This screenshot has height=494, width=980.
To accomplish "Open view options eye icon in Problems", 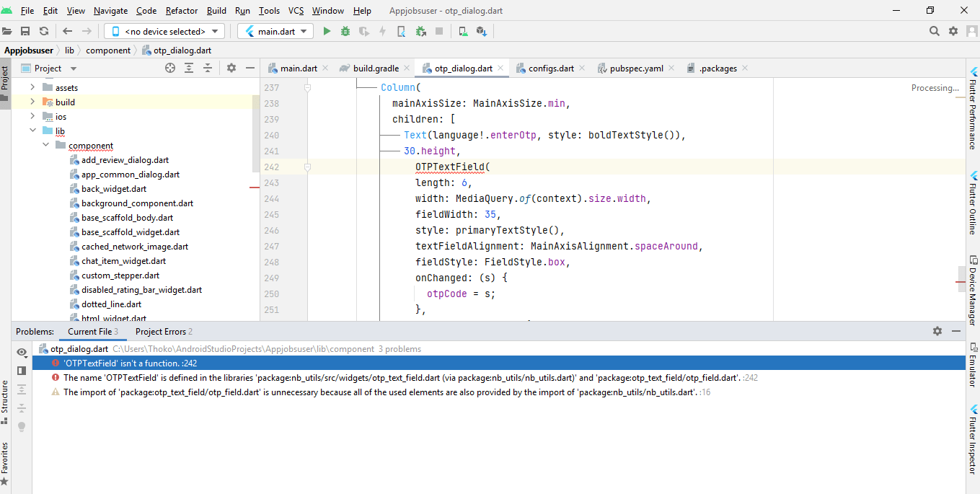I will coord(22,352).
